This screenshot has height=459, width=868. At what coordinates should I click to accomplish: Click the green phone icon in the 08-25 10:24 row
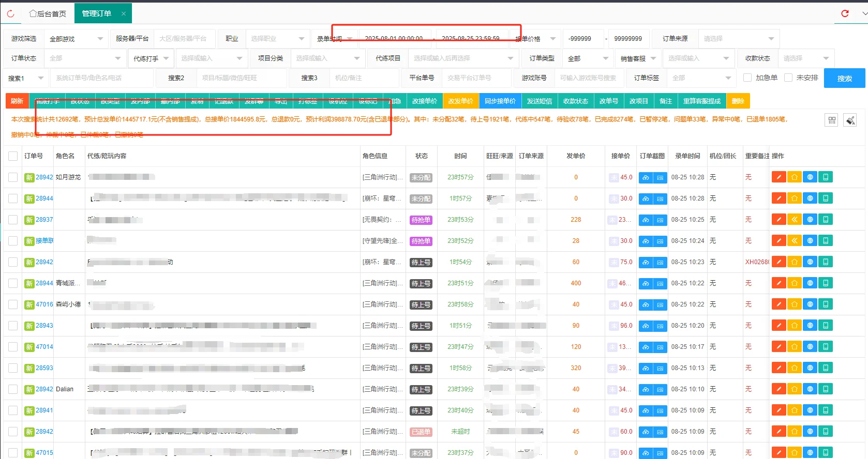826,241
